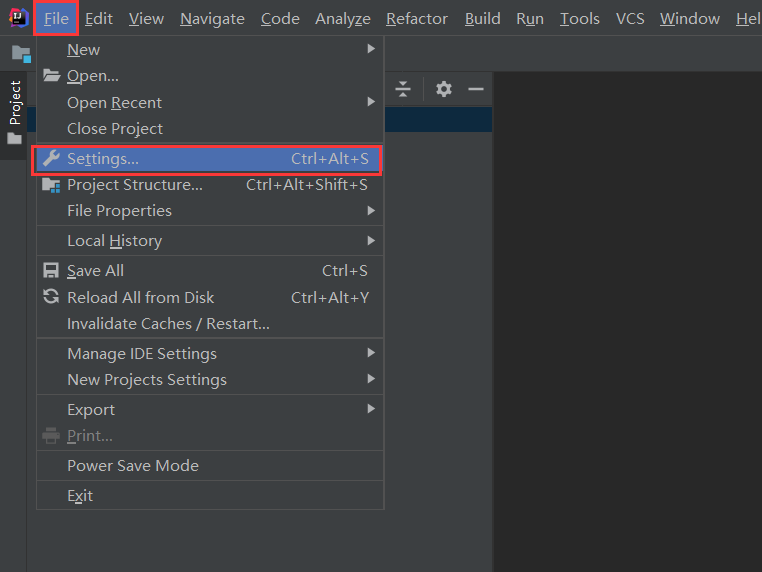This screenshot has width=762, height=572.
Task: Select Local History menu entry
Action: click(x=210, y=241)
